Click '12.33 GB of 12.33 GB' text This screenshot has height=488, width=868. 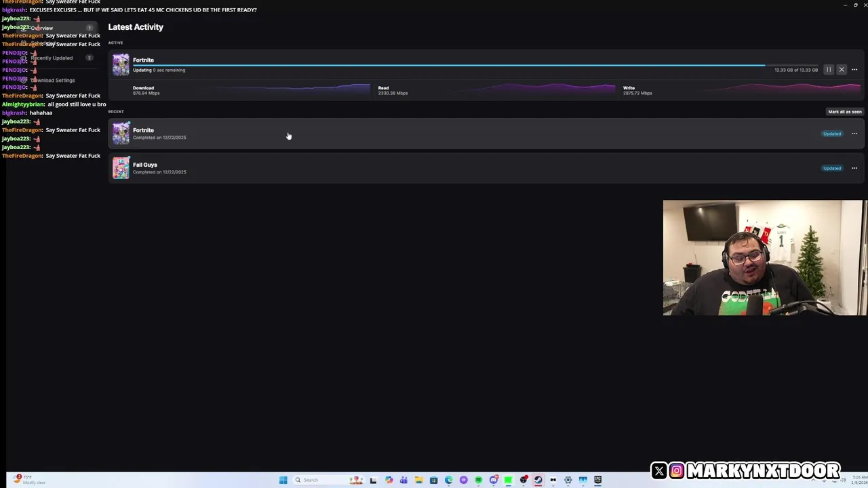796,70
